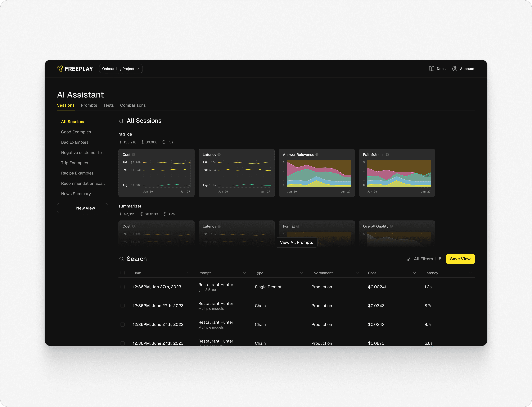Toggle the select-all checkbox in table header
The width and height of the screenshot is (532, 407).
tap(123, 273)
